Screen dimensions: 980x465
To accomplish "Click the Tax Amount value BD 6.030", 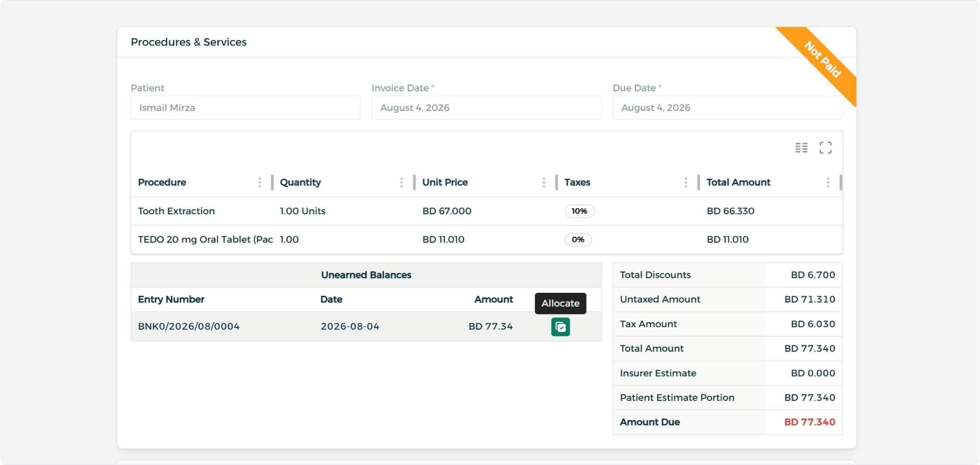I will click(x=813, y=324).
